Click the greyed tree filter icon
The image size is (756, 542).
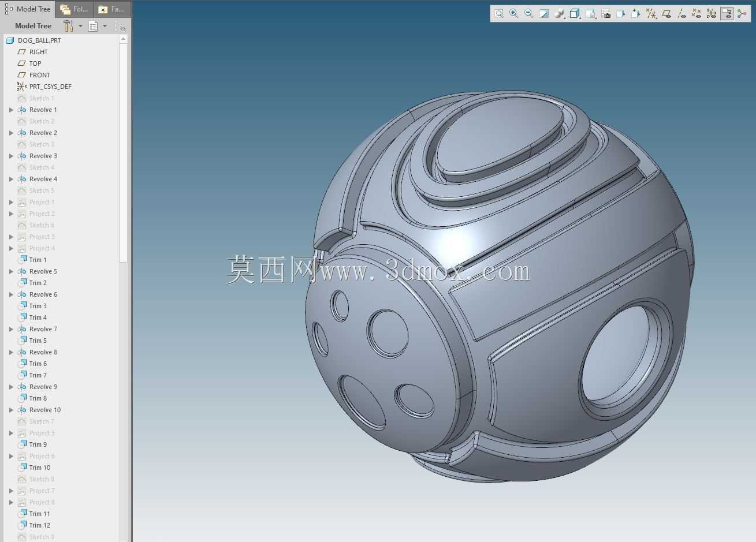click(120, 26)
